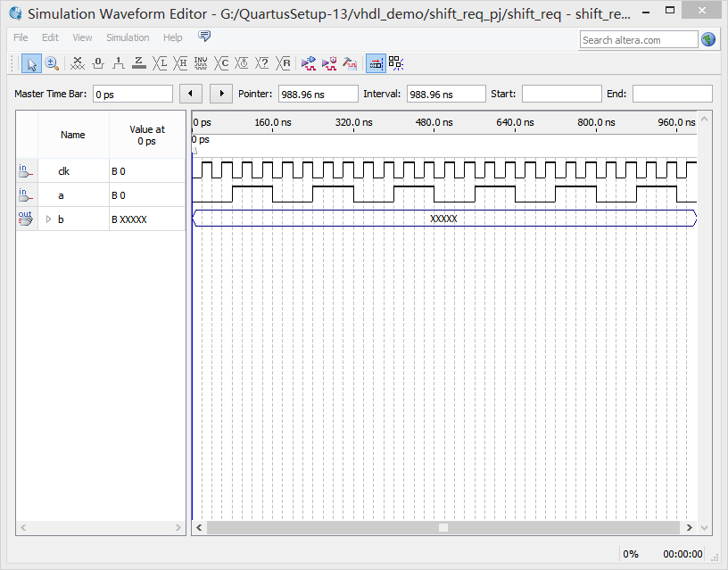The image size is (728, 570).
Task: Click the Interval value field
Action: [446, 95]
